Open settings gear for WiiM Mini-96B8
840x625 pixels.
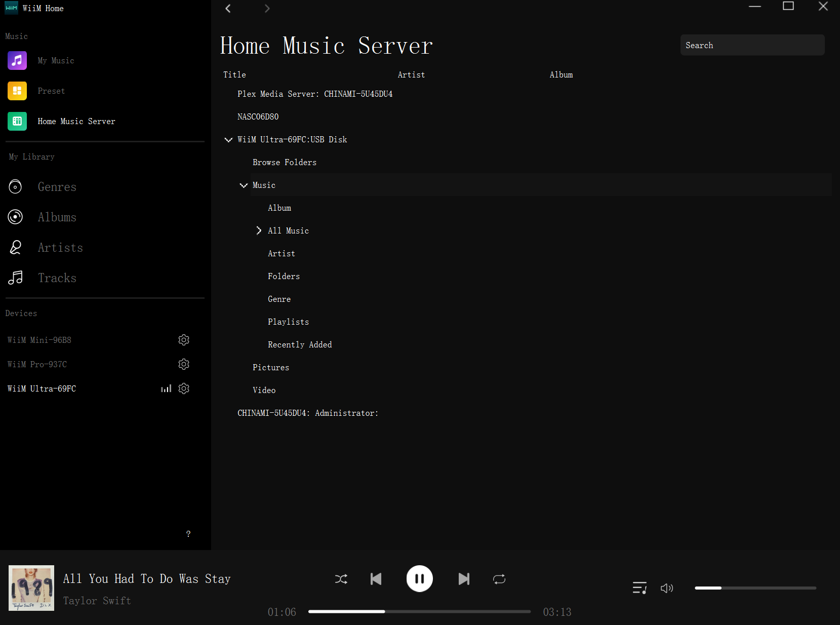[184, 340]
